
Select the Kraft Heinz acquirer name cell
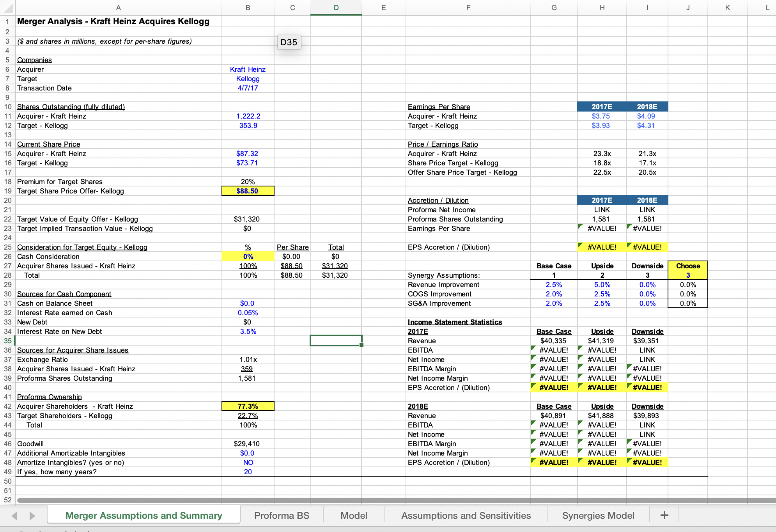[x=248, y=69]
